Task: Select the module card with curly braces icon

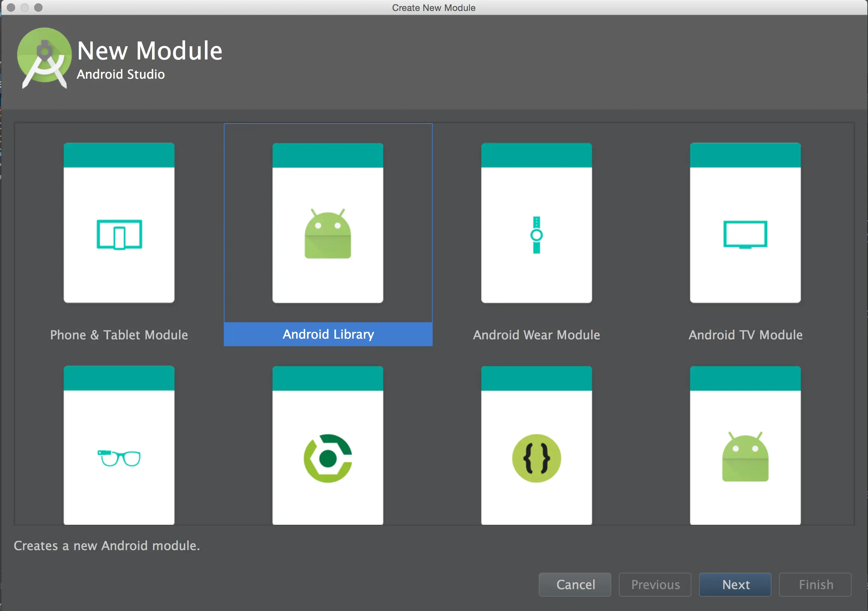Action: (x=536, y=446)
